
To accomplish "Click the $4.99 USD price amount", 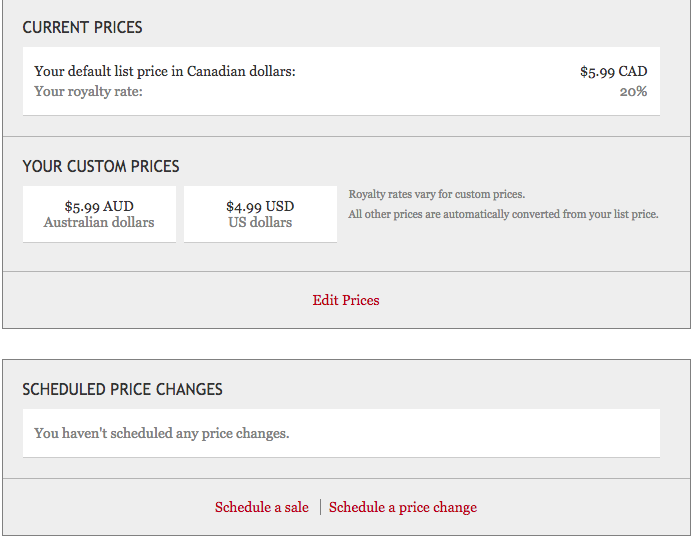I will pos(260,207).
